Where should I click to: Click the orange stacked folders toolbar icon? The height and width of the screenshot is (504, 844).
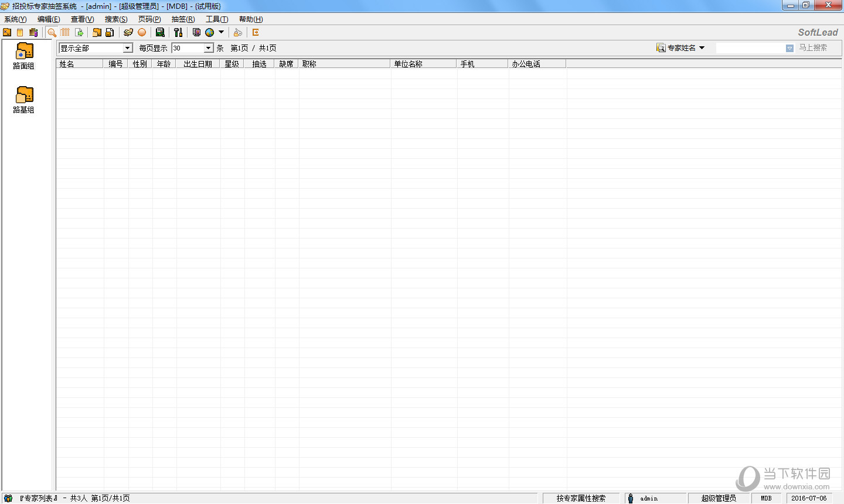tap(97, 32)
